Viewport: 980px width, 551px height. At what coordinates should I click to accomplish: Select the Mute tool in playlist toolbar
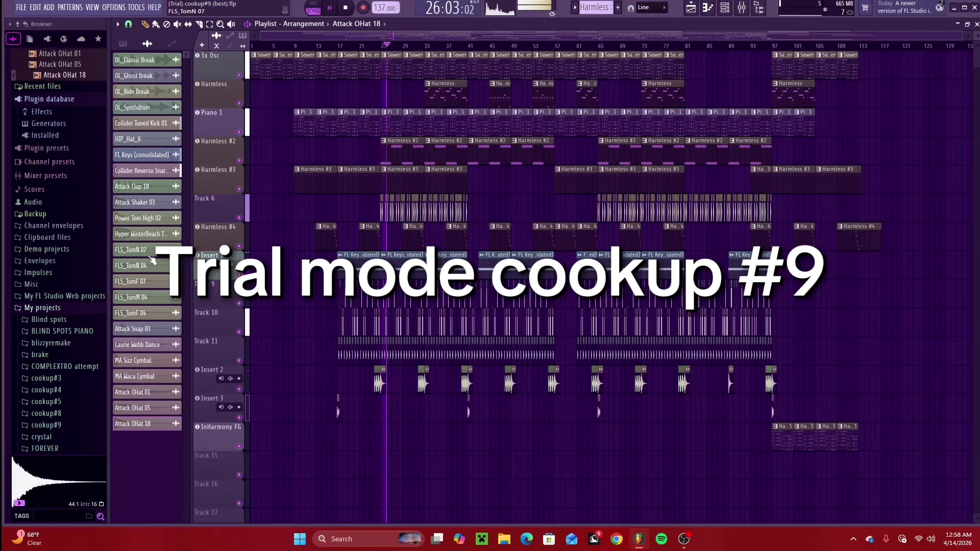pos(177,24)
